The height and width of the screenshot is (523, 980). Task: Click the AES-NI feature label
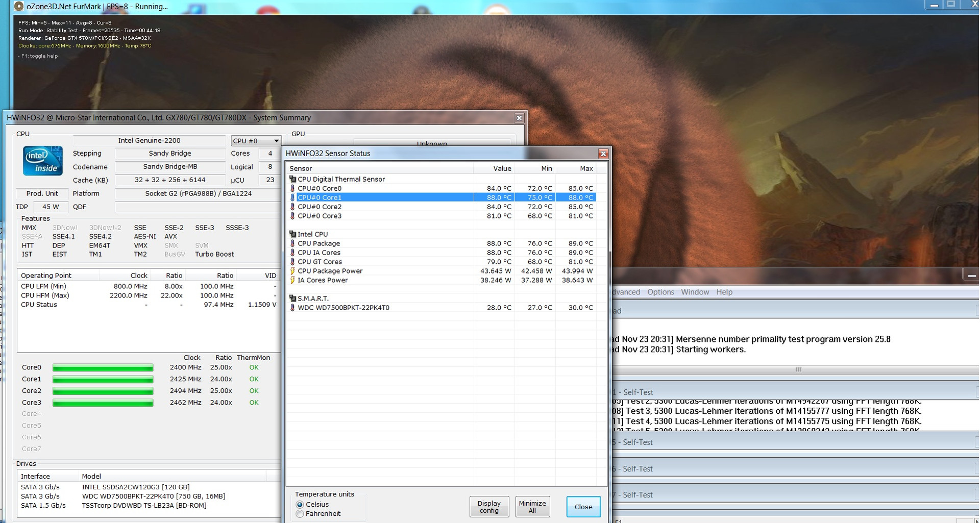click(x=145, y=236)
